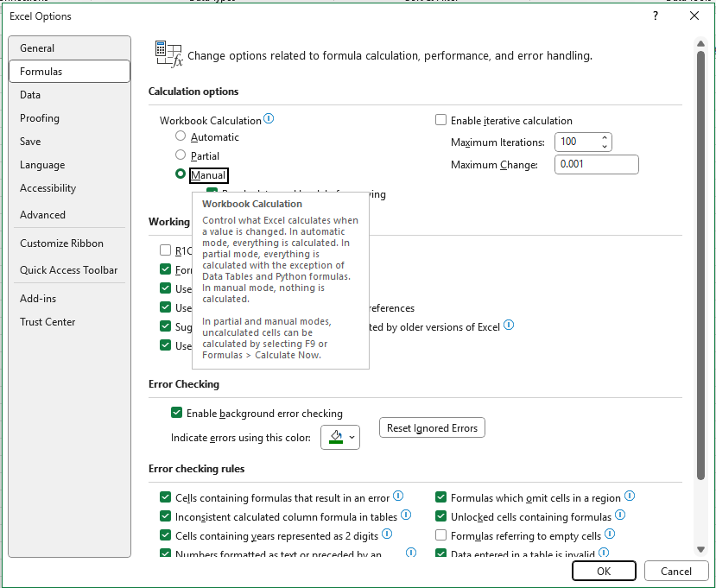Screen dimensions: 716x588
Task: Click info icon for data entered in a table
Action: (x=604, y=553)
